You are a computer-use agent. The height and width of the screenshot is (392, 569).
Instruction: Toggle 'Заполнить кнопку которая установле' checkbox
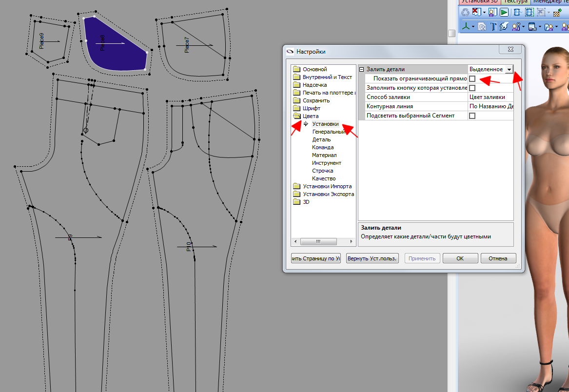pos(472,88)
